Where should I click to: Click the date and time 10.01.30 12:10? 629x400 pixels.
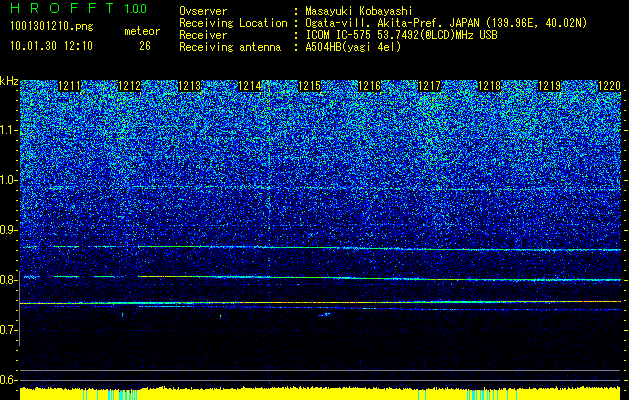click(x=52, y=46)
